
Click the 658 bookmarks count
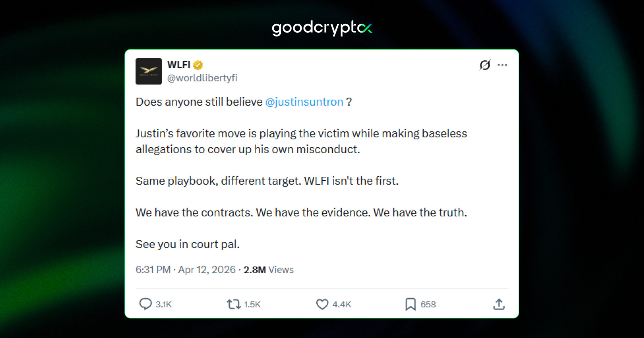pyautogui.click(x=428, y=304)
